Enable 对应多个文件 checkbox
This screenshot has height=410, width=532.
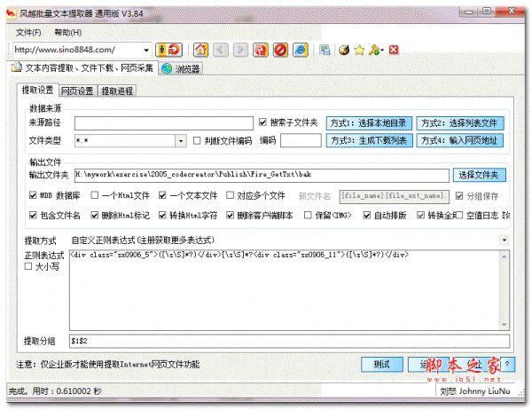(230, 195)
